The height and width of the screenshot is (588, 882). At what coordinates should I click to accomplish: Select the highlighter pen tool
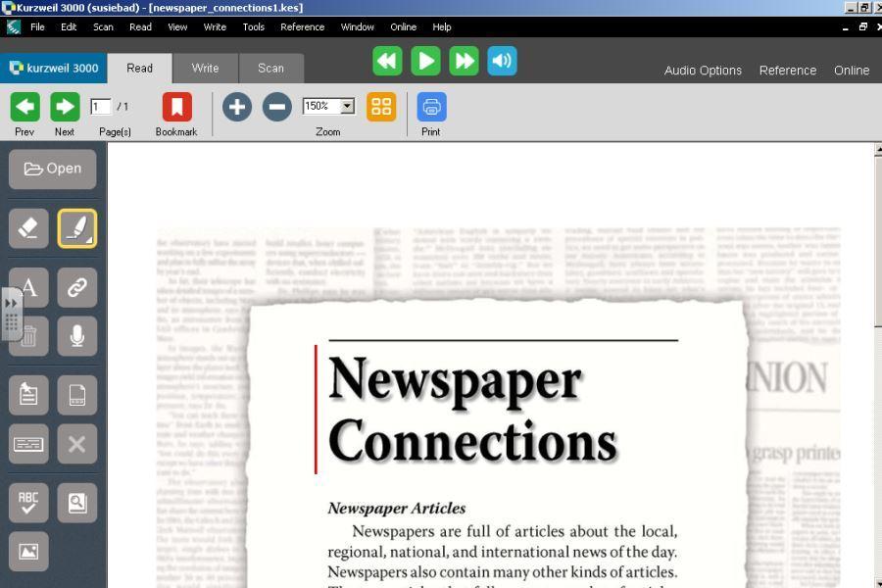[x=76, y=228]
